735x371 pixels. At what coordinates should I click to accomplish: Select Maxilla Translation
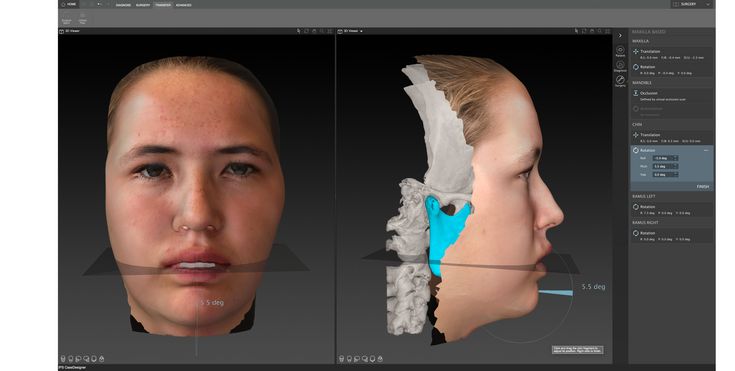pyautogui.click(x=672, y=54)
